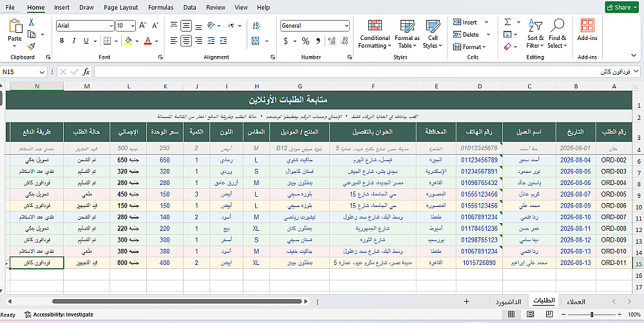Click the zoom slider handle

click(x=592, y=315)
